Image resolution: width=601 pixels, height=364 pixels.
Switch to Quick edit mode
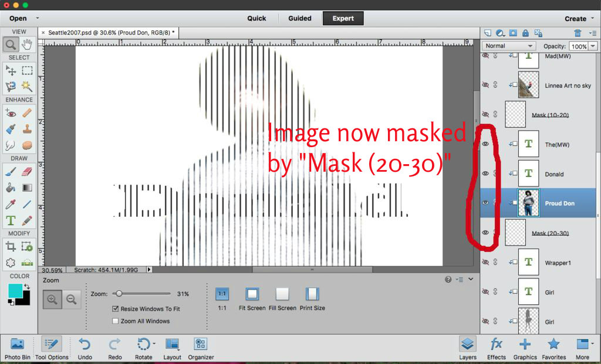coord(256,18)
